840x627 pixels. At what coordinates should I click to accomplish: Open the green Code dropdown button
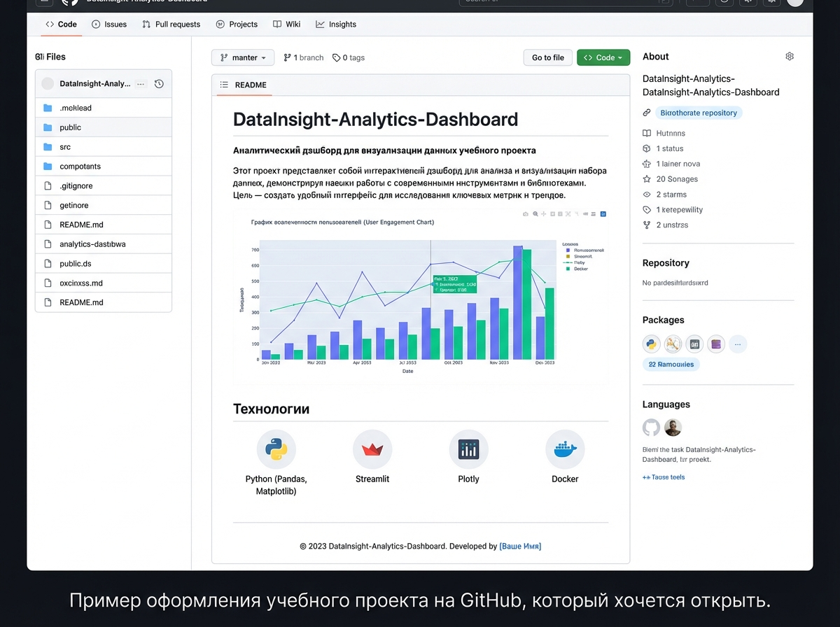(x=603, y=57)
